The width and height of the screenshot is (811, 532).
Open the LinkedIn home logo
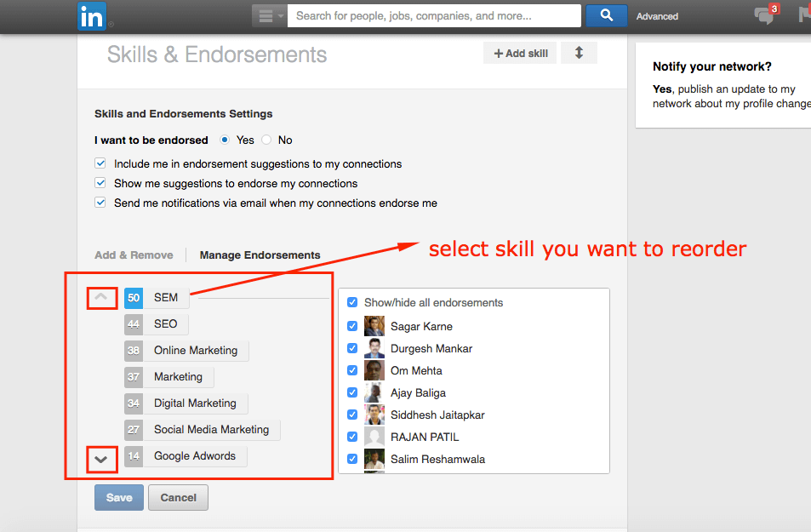92,16
